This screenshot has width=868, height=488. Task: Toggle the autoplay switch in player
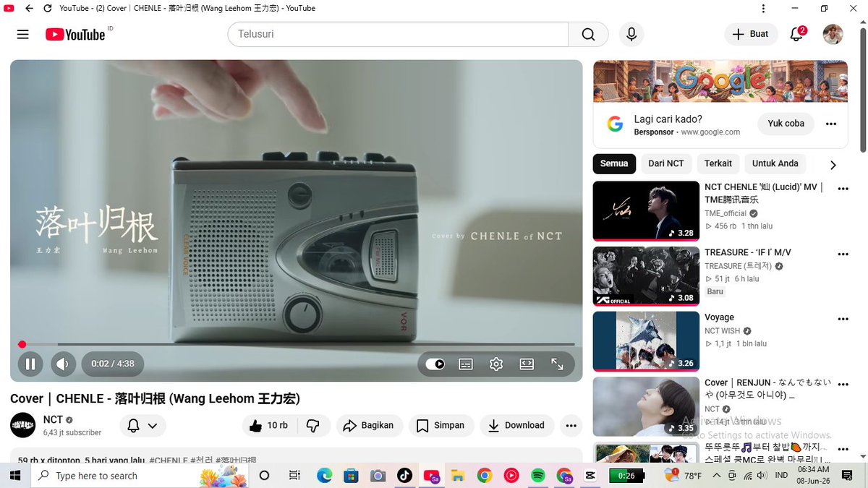[435, 364]
